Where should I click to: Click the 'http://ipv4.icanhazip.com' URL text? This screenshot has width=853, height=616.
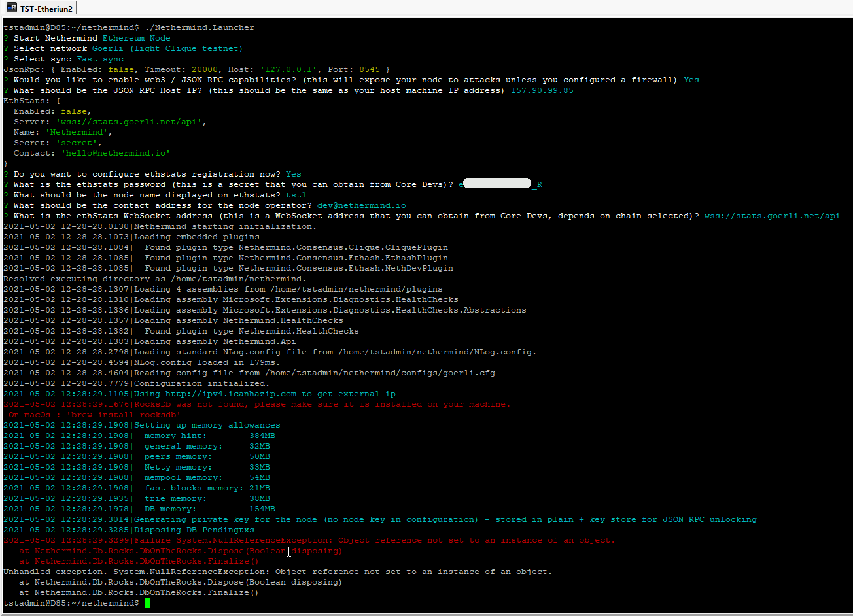231,394
